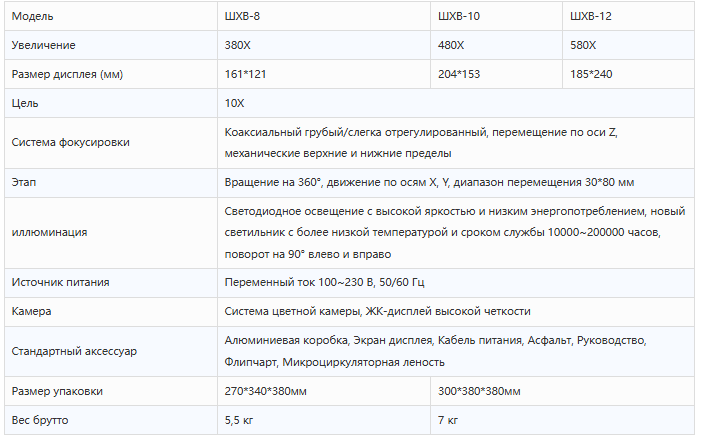The width and height of the screenshot is (703, 440).
Task: Click the ШХВ-8 model header cell
Action: click(x=324, y=16)
